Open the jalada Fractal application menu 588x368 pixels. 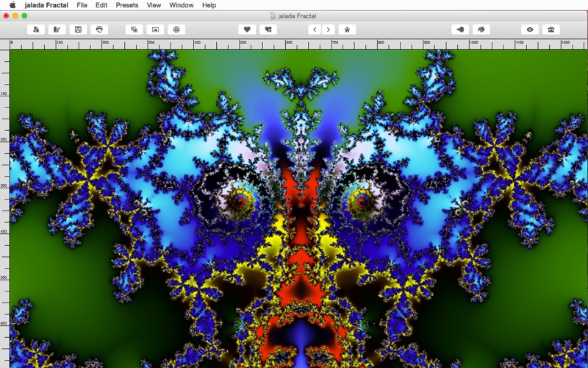46,5
